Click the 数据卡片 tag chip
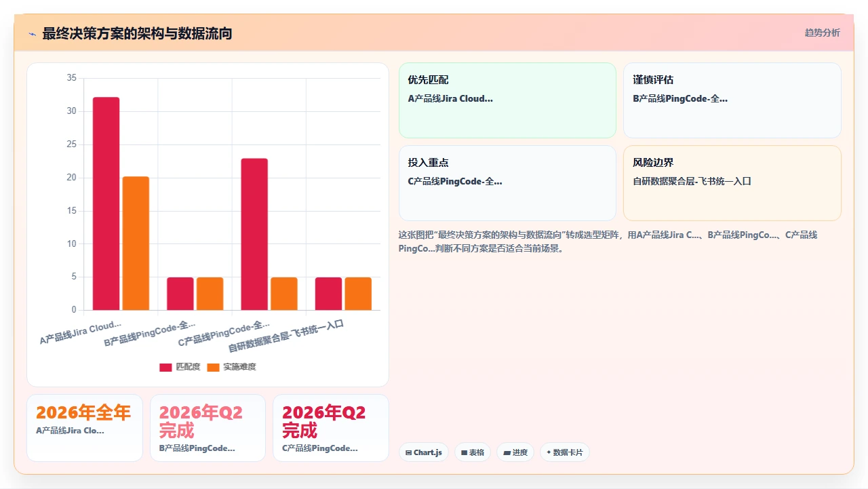868x489 pixels. point(565,452)
